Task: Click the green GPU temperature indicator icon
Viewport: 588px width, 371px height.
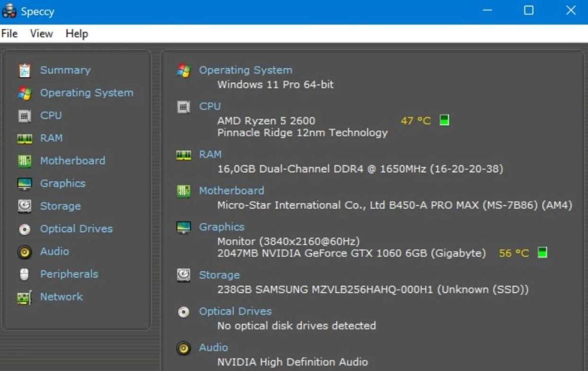Action: 542,252
